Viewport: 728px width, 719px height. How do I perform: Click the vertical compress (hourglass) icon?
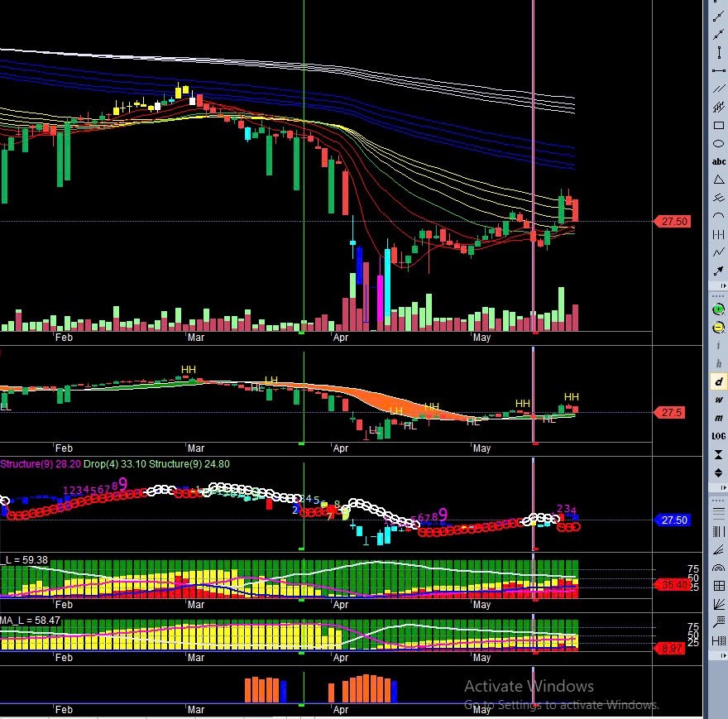[x=718, y=454]
